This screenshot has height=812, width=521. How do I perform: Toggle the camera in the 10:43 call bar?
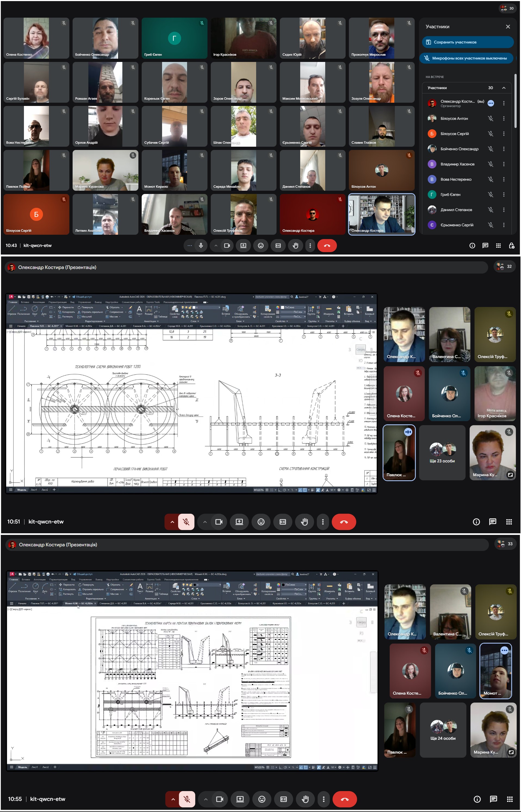click(x=227, y=246)
